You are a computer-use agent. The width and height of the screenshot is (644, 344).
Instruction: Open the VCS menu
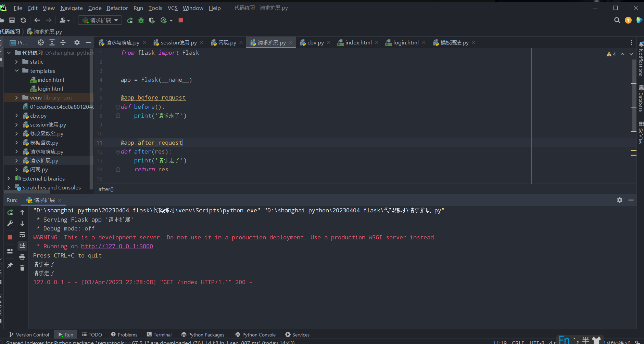click(x=173, y=8)
